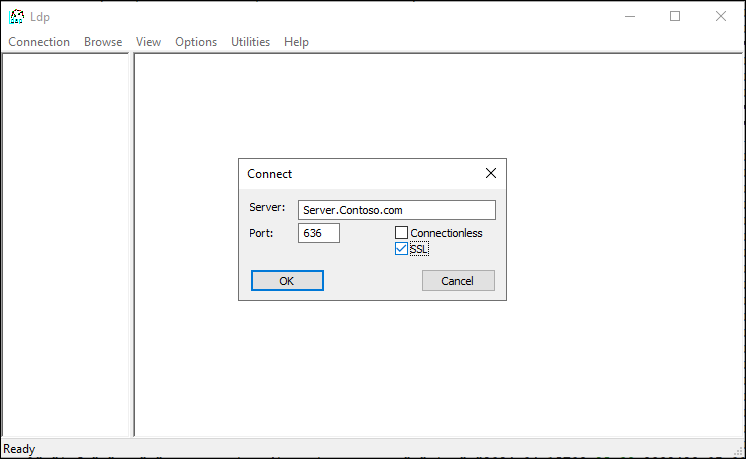Click the empty left tree pane
Screen dimensions: 746x459
66,240
